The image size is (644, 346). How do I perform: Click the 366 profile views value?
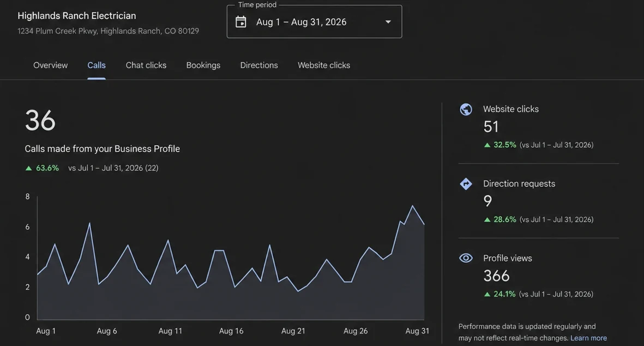[497, 276]
